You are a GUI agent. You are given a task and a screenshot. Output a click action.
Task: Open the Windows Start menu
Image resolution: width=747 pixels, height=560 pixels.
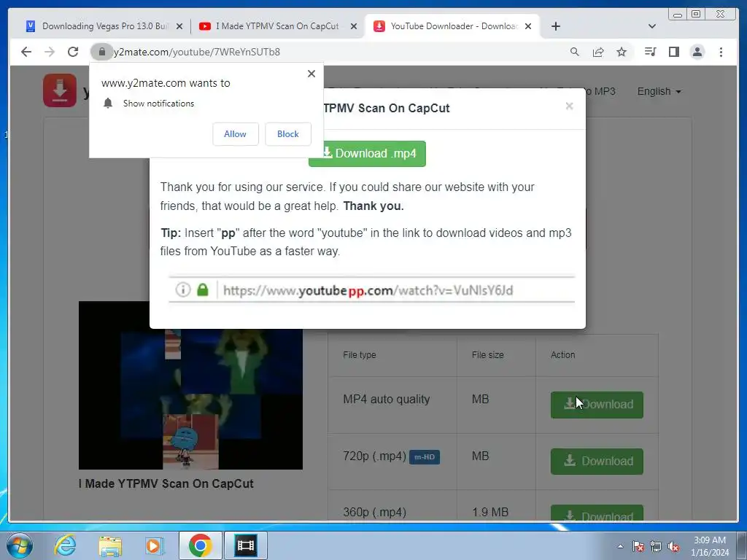click(x=19, y=545)
